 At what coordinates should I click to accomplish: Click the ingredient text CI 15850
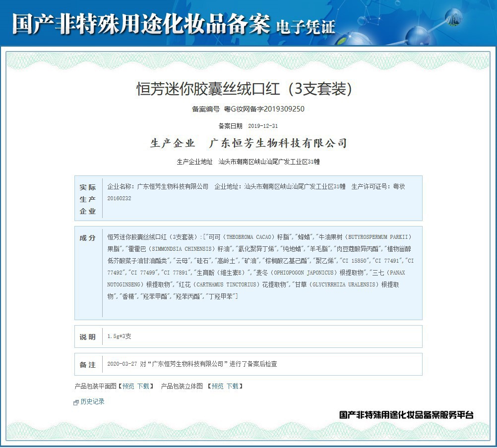tap(355, 261)
